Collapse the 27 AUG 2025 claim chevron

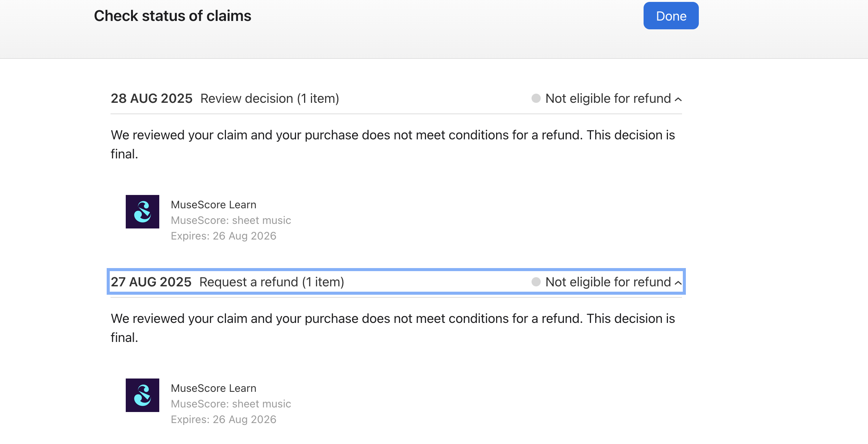point(678,283)
